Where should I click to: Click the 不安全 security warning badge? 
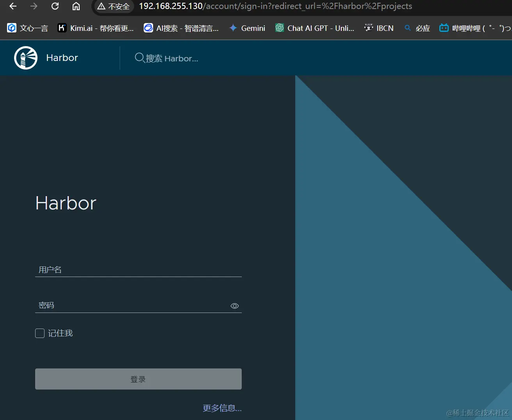pyautogui.click(x=114, y=6)
